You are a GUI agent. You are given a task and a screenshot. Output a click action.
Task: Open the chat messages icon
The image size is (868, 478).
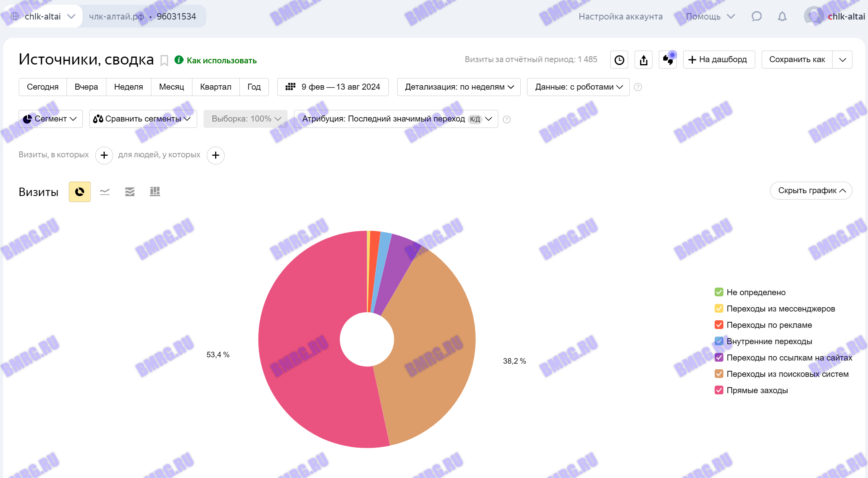point(756,16)
